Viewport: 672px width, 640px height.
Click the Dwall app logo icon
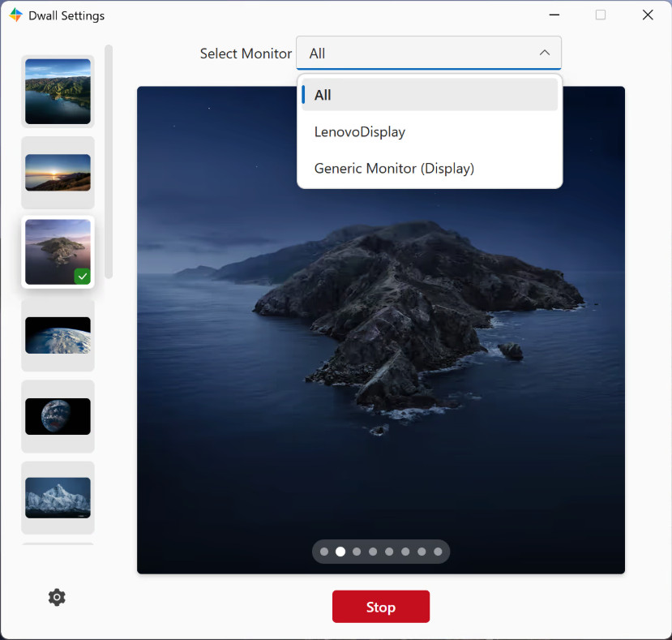(x=16, y=15)
